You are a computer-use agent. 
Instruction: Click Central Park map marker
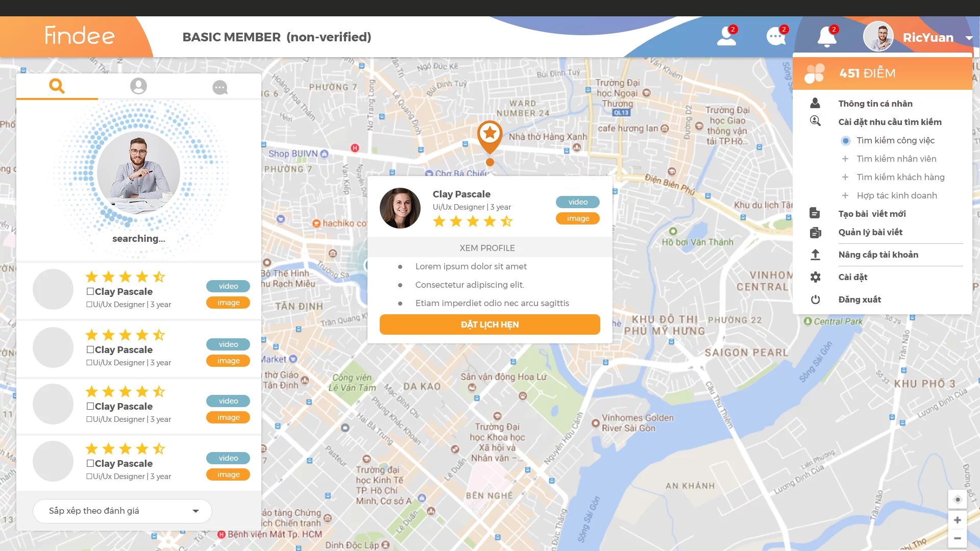807,321
